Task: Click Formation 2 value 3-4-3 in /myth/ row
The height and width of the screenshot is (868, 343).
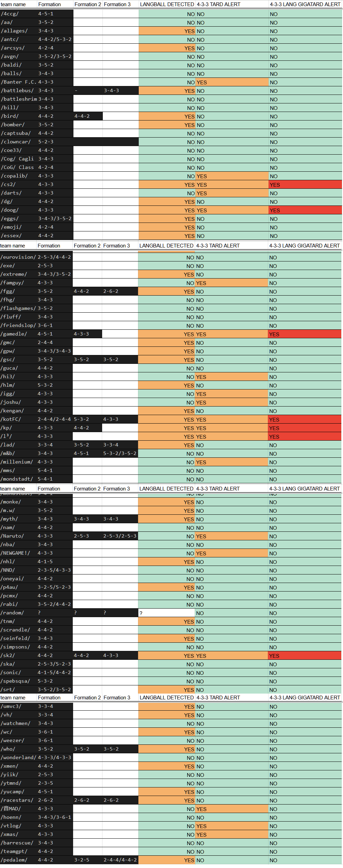Action: click(x=87, y=519)
